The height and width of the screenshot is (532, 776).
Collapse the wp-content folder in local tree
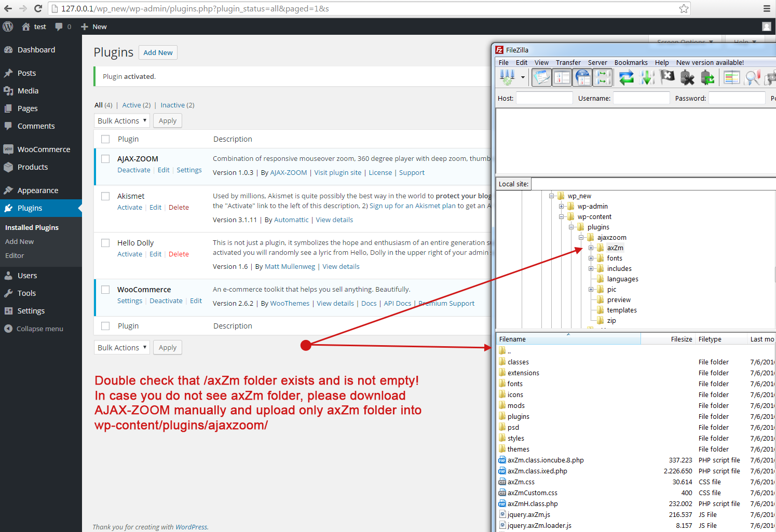click(x=561, y=217)
